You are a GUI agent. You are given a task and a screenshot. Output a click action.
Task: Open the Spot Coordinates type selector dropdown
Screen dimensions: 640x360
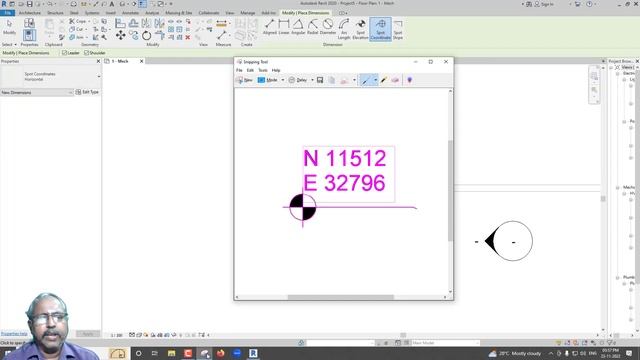click(x=98, y=76)
